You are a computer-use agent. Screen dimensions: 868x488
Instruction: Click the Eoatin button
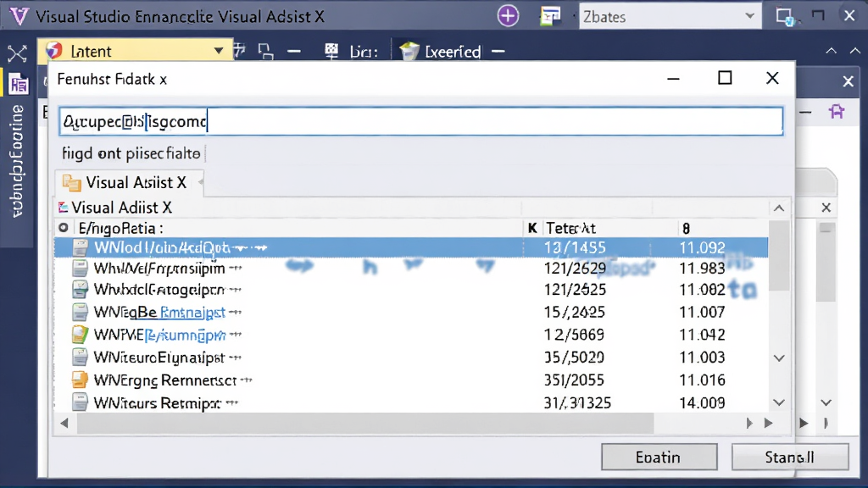tap(659, 457)
